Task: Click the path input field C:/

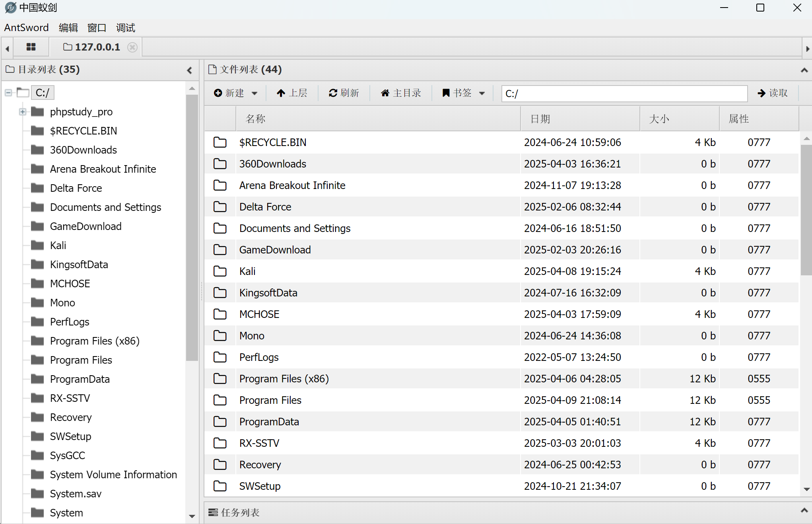Action: click(x=624, y=94)
